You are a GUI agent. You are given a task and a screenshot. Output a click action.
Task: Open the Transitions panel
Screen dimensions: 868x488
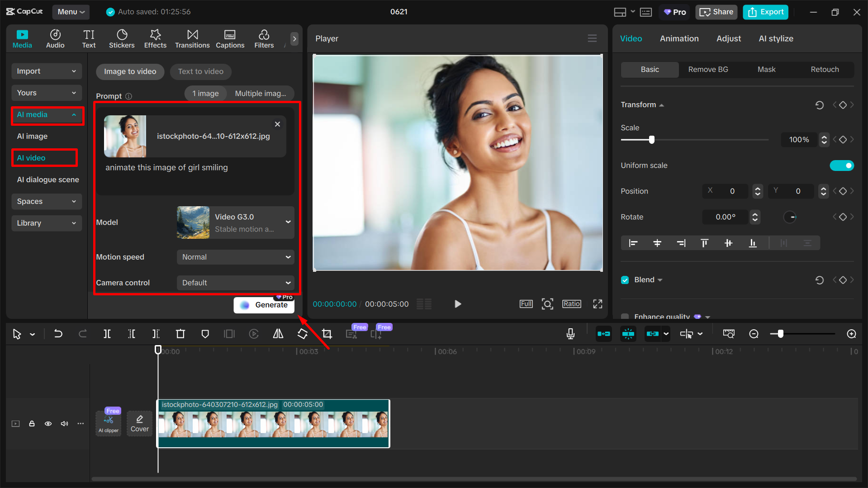click(x=192, y=39)
